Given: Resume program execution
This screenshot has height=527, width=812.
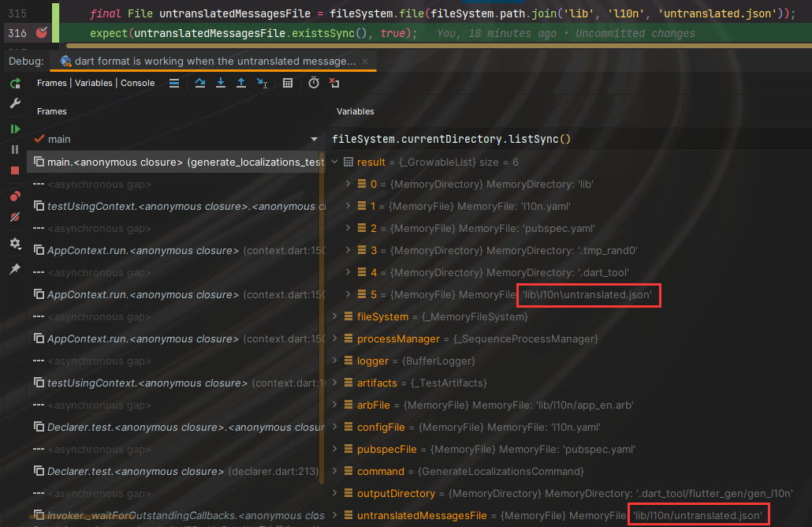Looking at the screenshot, I should click(x=15, y=129).
